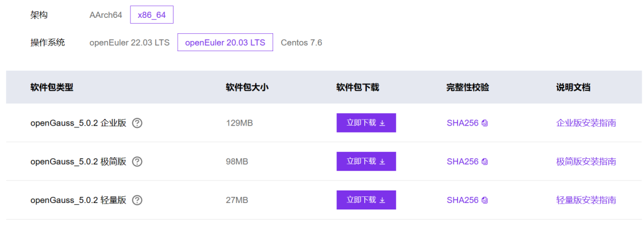The image size is (644, 244).
Task: Click help icon beside openGauss_5.0.2 轻量版
Action: 137,200
